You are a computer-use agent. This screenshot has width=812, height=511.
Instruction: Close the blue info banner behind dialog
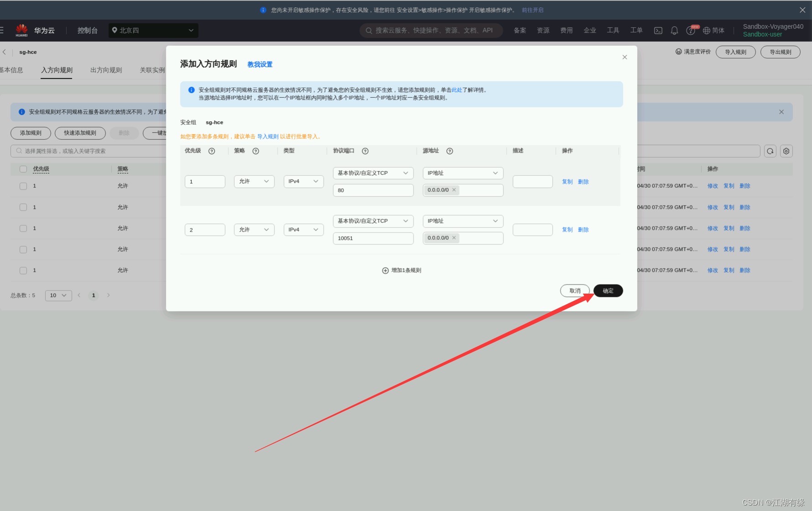pos(781,112)
